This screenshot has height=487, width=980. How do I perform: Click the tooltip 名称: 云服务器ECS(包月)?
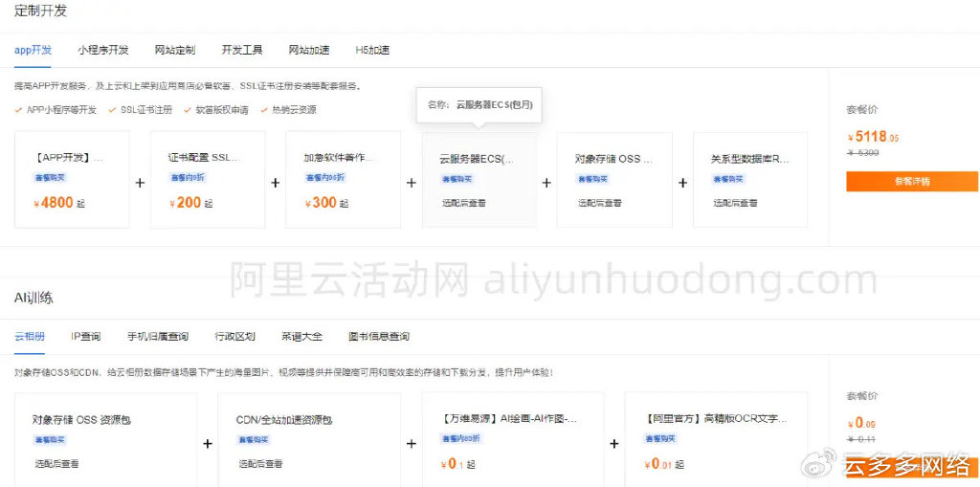pos(479,105)
